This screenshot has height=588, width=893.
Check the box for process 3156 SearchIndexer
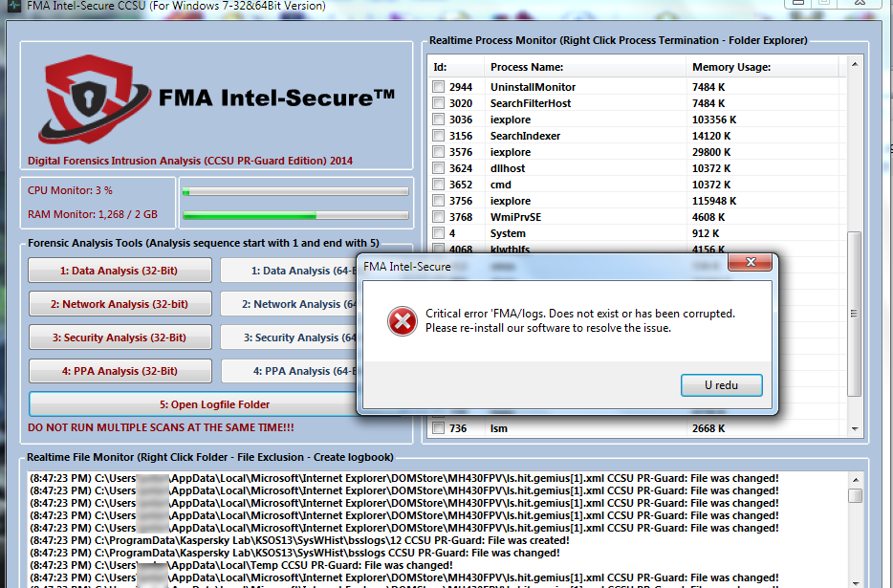tap(438, 136)
